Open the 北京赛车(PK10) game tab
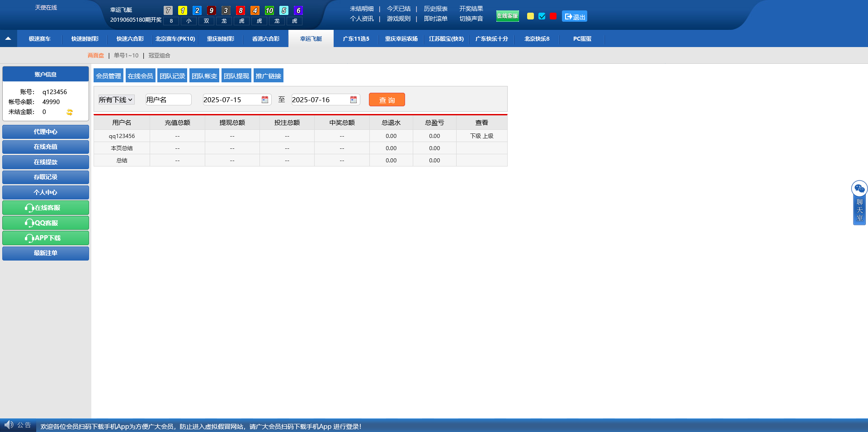This screenshot has height=432, width=868. pyautogui.click(x=175, y=39)
